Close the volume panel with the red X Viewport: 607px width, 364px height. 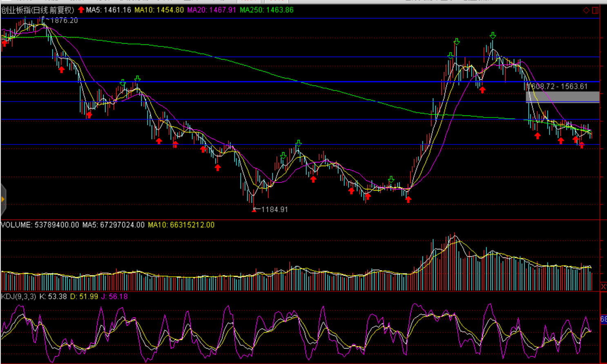(603, 286)
